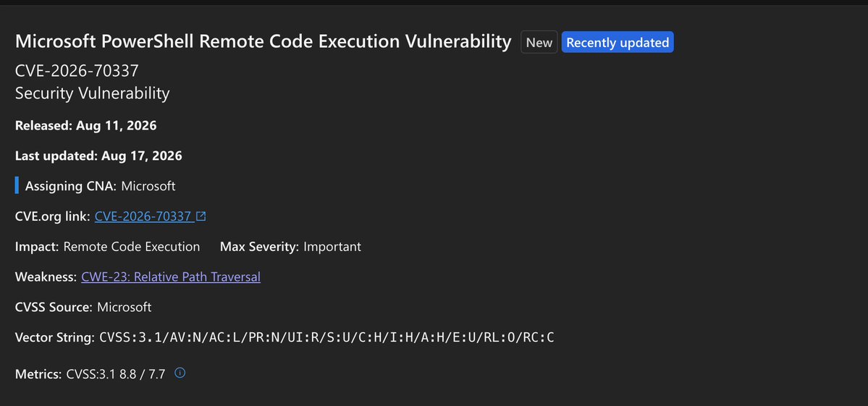Screen dimensions: 868x406
Task: Click the CVE-2026-70337 identifier under the title
Action: [77, 71]
